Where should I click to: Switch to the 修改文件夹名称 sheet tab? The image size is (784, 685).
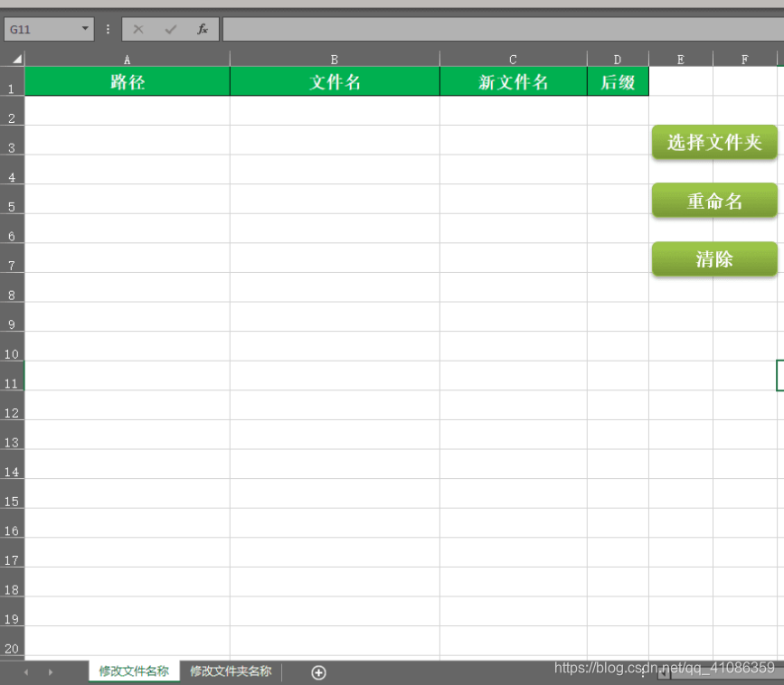(230, 671)
